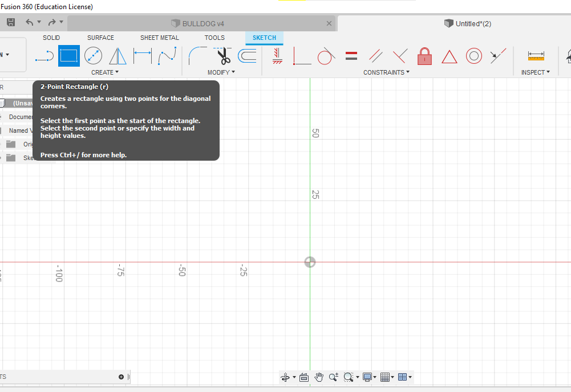Select the Document Settings browser item

click(x=21, y=117)
